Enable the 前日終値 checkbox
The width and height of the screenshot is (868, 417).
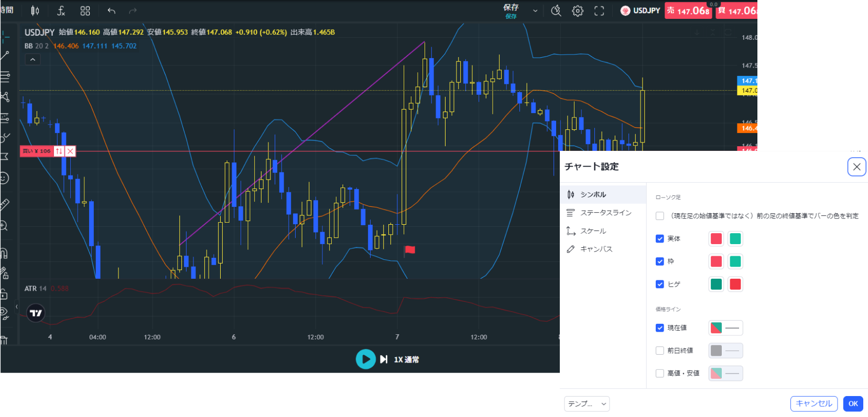pos(660,350)
